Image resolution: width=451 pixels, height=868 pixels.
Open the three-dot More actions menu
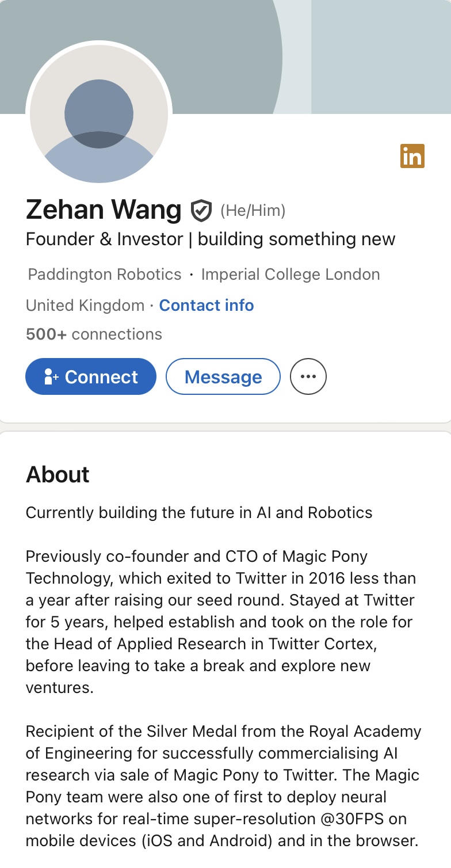308,376
